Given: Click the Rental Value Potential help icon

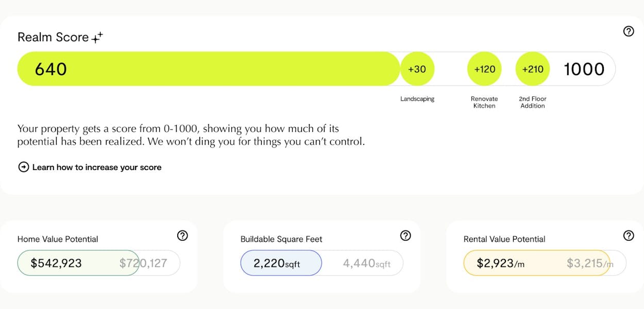Looking at the screenshot, I should [x=629, y=235].
